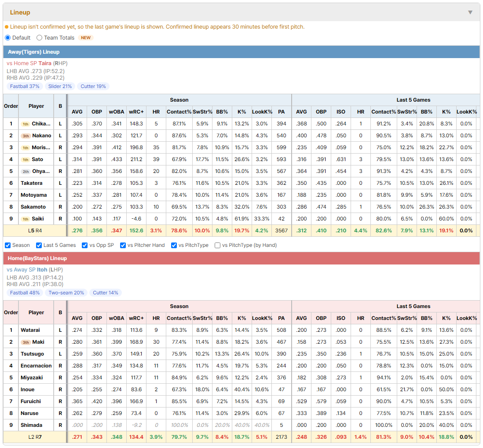Click the Fastball 48% pitch tag

(x=25, y=293)
